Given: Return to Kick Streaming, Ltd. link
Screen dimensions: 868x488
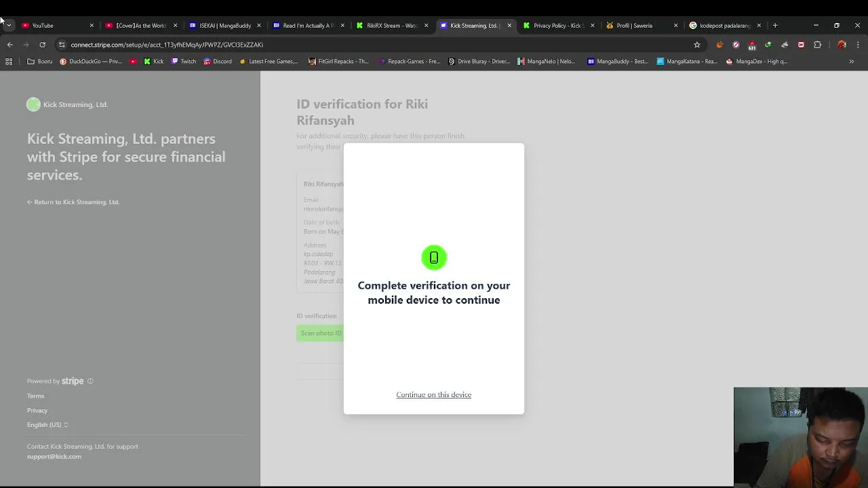Looking at the screenshot, I should coord(73,202).
